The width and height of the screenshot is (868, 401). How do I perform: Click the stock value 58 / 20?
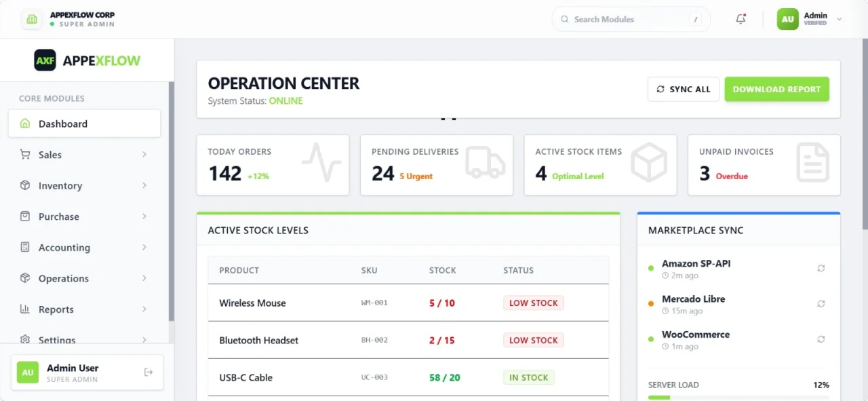[x=445, y=377]
